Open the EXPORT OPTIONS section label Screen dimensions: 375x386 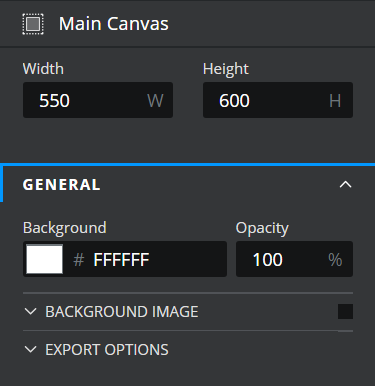[107, 349]
